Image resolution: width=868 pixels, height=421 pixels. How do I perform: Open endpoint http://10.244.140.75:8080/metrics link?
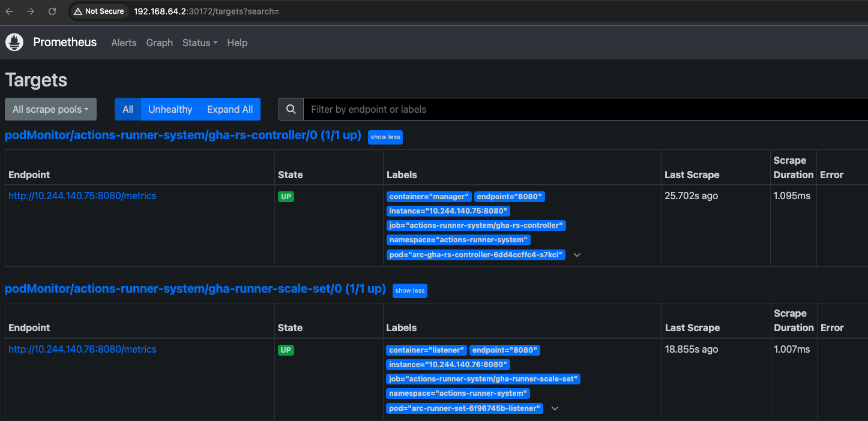[x=82, y=196]
